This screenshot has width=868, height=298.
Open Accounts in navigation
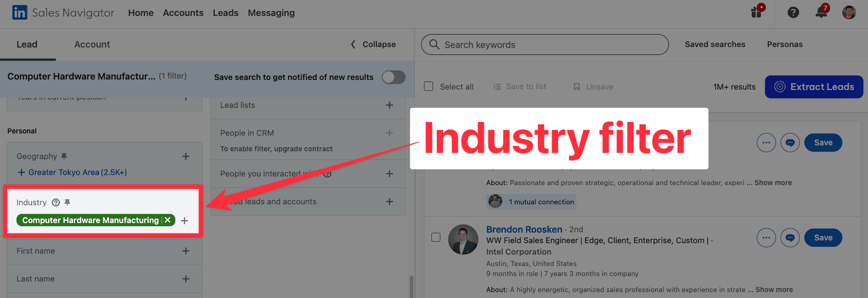point(183,13)
